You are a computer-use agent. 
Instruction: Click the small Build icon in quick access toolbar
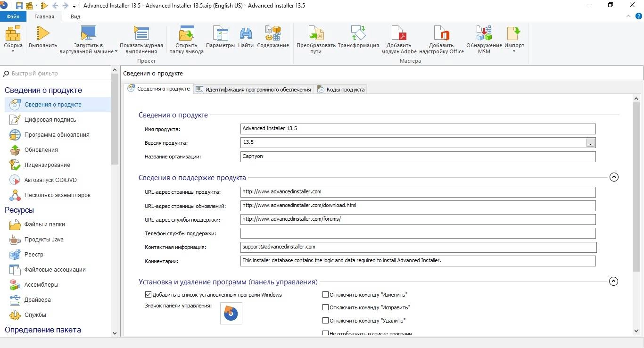click(x=29, y=6)
